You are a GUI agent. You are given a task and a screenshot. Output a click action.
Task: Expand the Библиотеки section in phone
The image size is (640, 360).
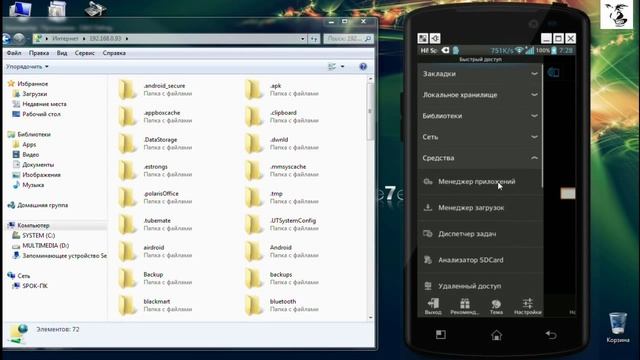click(480, 116)
